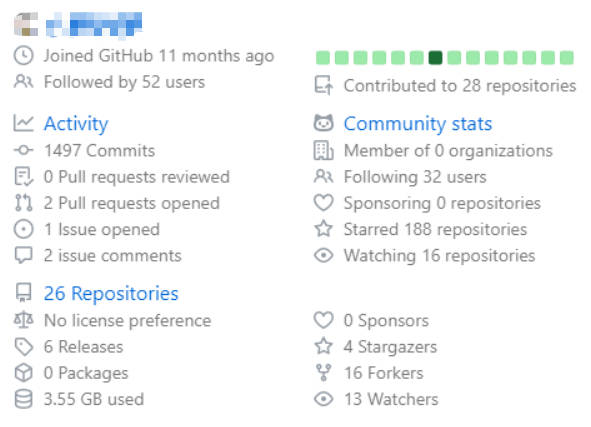Click the eye icon beside Watching 16 repositories
This screenshot has height=427, width=591.
(323, 256)
